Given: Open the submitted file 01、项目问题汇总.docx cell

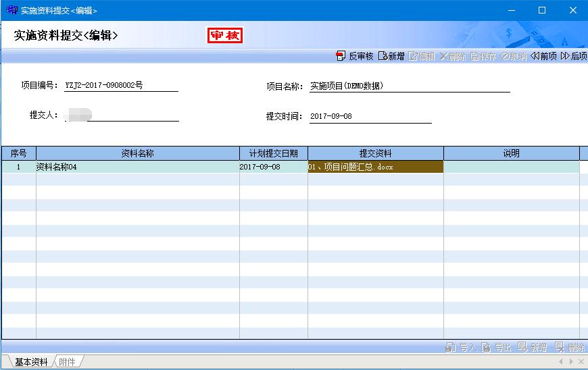Looking at the screenshot, I should pyautogui.click(x=375, y=167).
